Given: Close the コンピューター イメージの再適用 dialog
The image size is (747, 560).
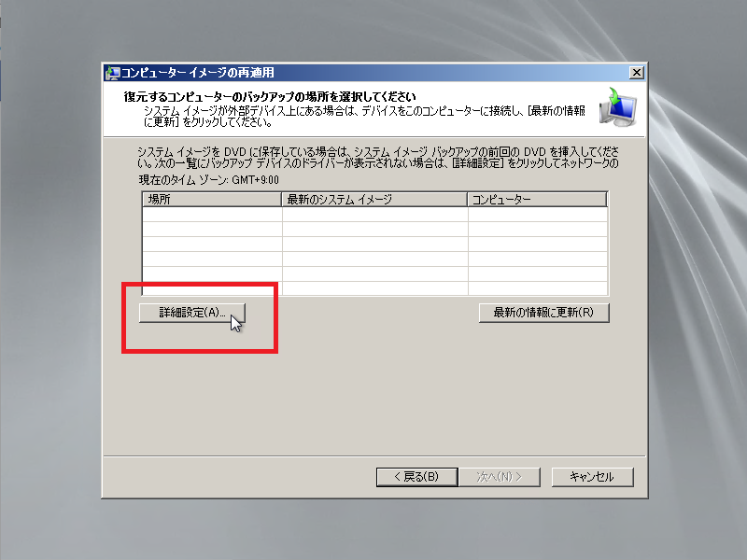Looking at the screenshot, I should pyautogui.click(x=637, y=73).
